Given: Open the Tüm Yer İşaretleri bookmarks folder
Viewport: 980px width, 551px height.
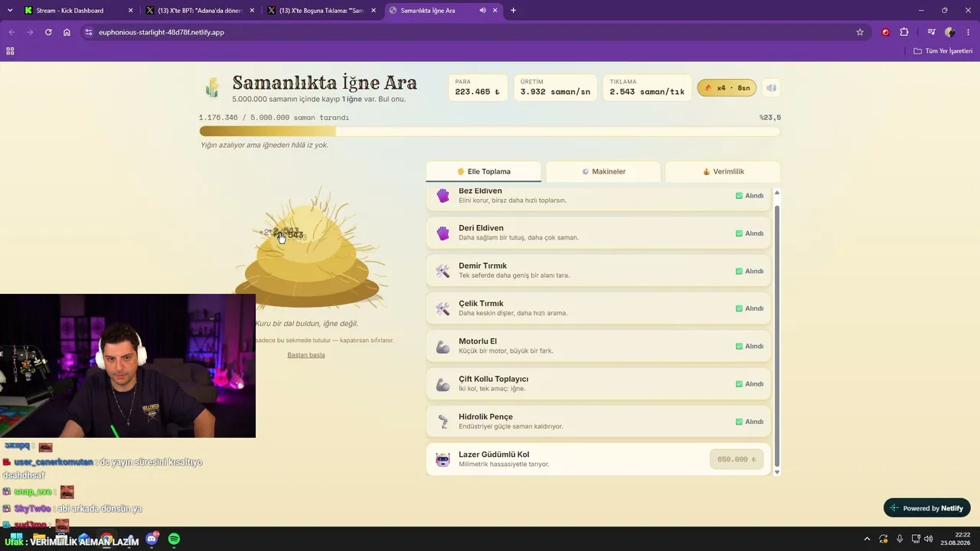Looking at the screenshot, I should click(943, 51).
